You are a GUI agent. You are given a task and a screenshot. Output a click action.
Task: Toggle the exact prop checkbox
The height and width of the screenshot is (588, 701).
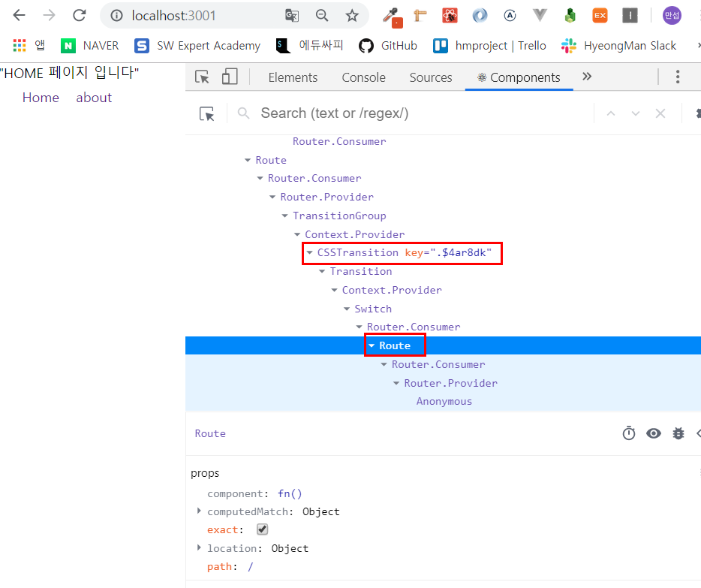pyautogui.click(x=263, y=529)
